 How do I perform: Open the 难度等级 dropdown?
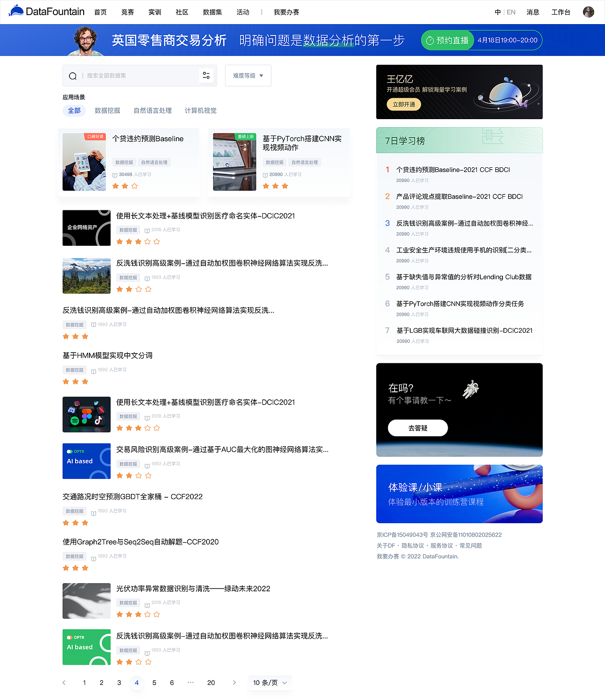(x=248, y=76)
